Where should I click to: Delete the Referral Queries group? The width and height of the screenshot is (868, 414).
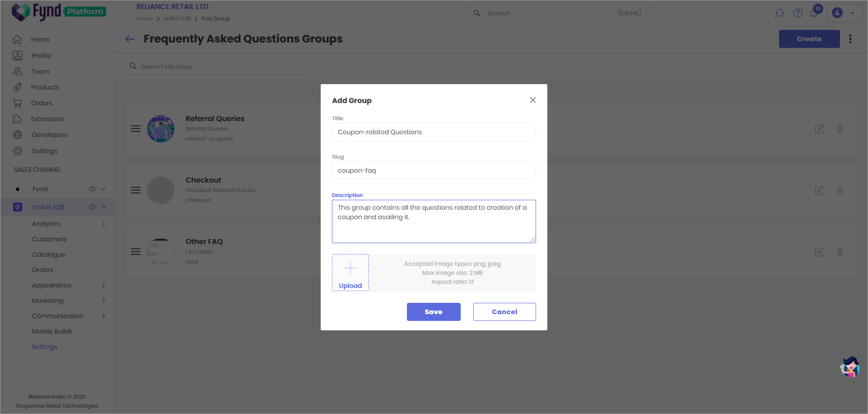[x=840, y=129]
